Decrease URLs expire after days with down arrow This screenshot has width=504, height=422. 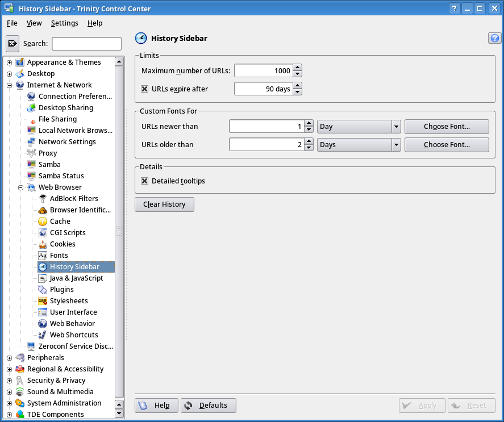298,92
